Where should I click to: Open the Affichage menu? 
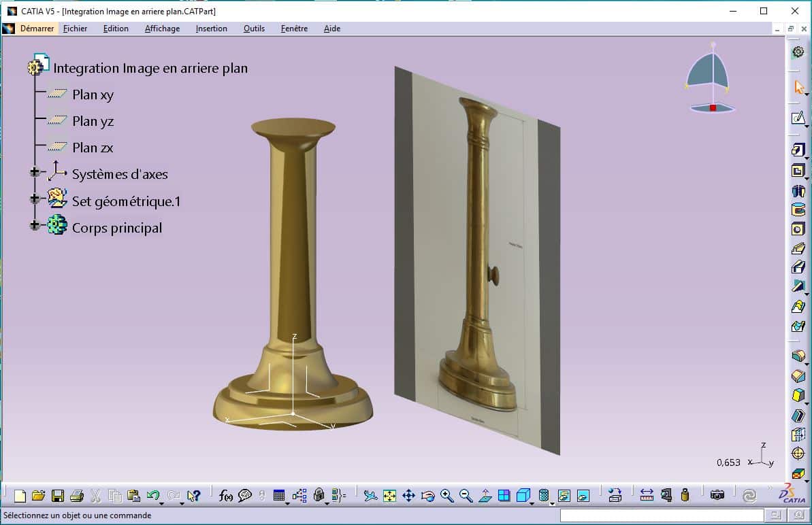click(x=162, y=29)
